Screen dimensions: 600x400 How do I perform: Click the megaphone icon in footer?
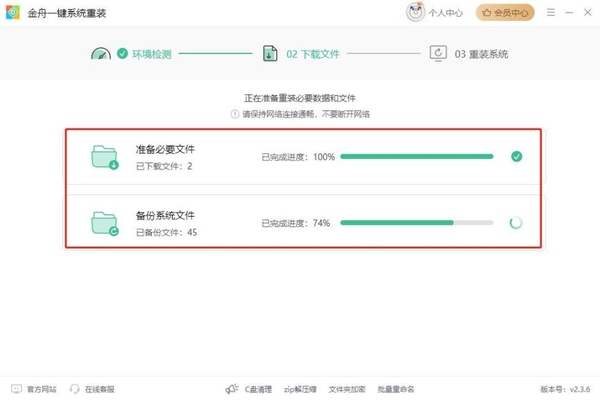(x=232, y=389)
